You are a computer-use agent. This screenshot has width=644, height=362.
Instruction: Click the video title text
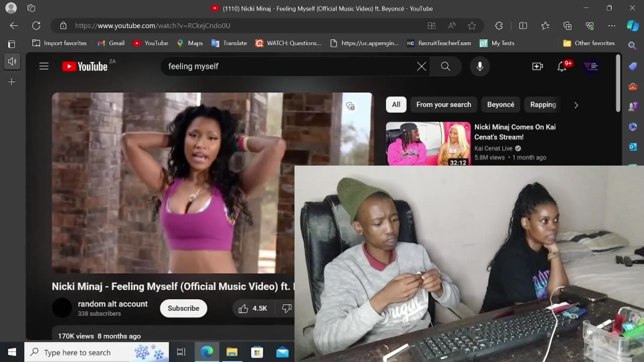pos(173,287)
